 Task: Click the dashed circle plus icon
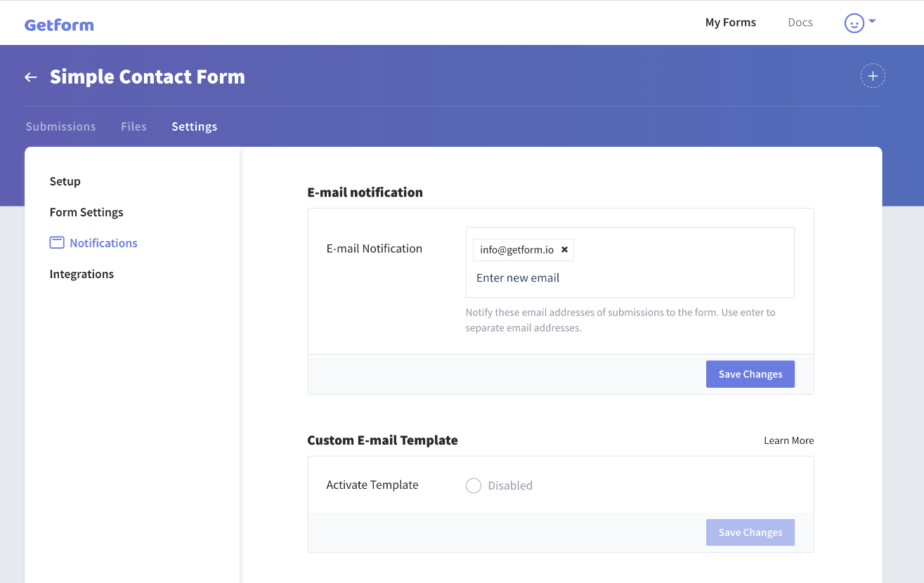(873, 76)
